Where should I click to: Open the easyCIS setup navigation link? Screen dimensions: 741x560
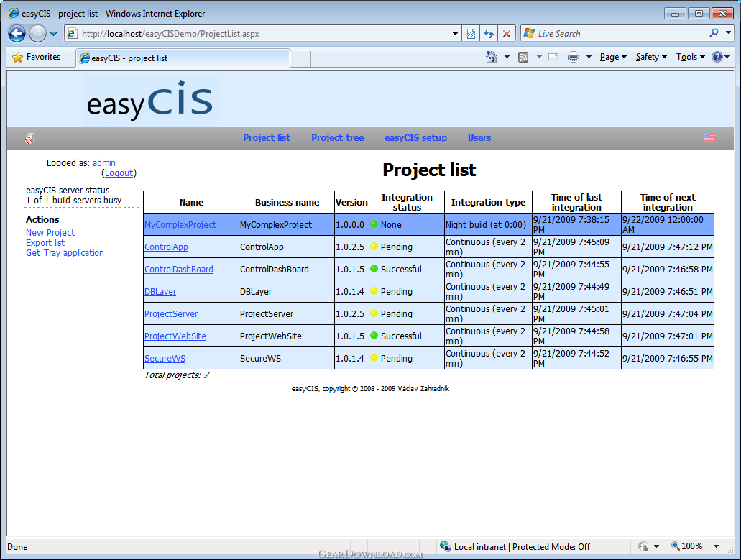coord(416,138)
